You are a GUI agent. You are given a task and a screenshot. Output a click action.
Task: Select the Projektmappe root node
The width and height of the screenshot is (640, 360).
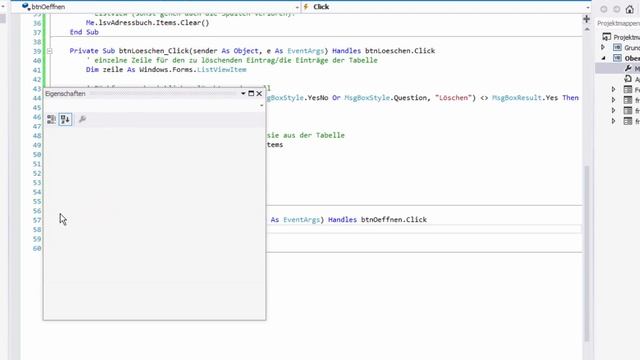tap(620, 37)
